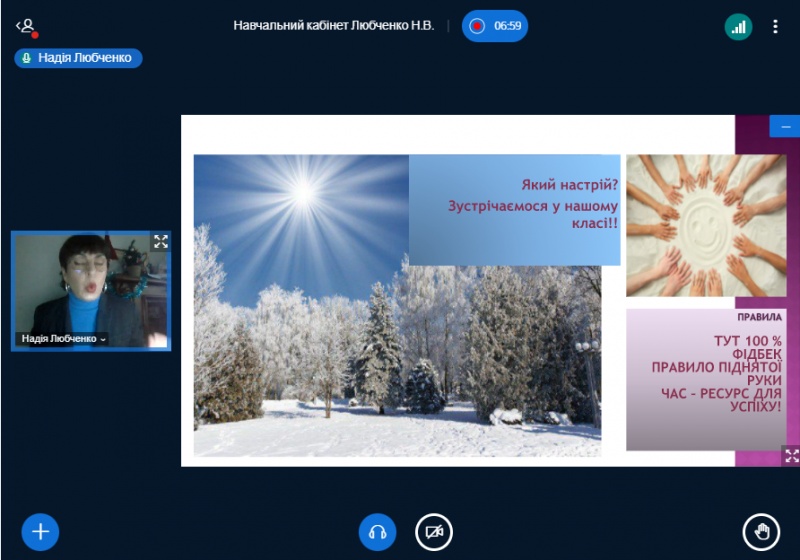Toggle the user list panel icon
This screenshot has width=800, height=560.
click(25, 27)
